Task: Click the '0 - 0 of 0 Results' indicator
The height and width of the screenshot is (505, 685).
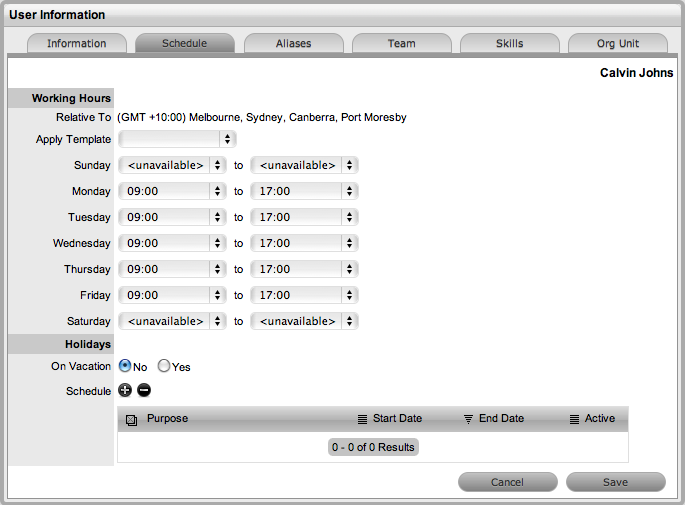Action: click(x=373, y=447)
